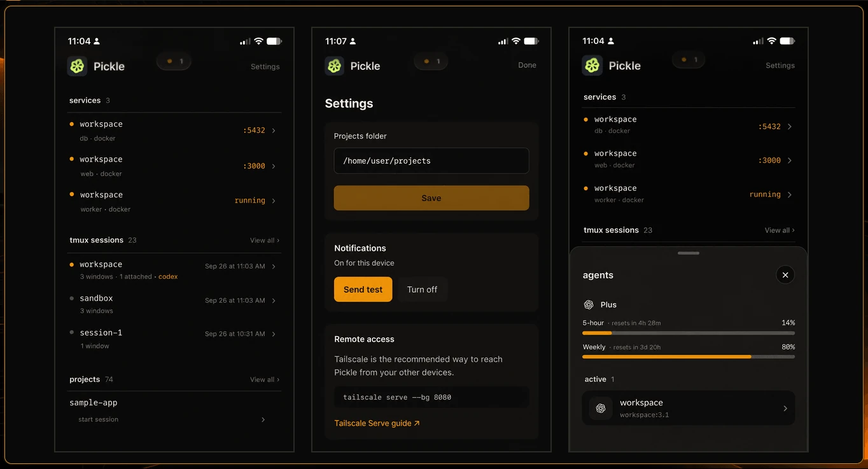Tap the notification badge pill on Settings phone
This screenshot has width=868, height=469.
click(431, 61)
